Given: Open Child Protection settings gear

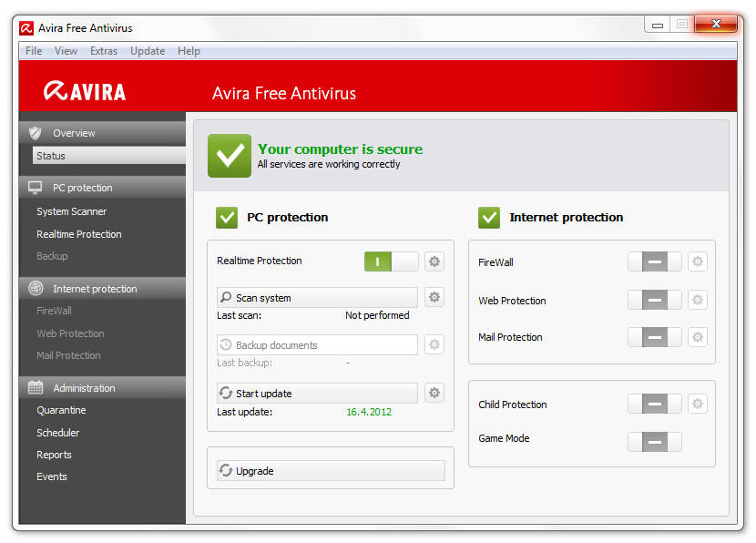Looking at the screenshot, I should [697, 404].
